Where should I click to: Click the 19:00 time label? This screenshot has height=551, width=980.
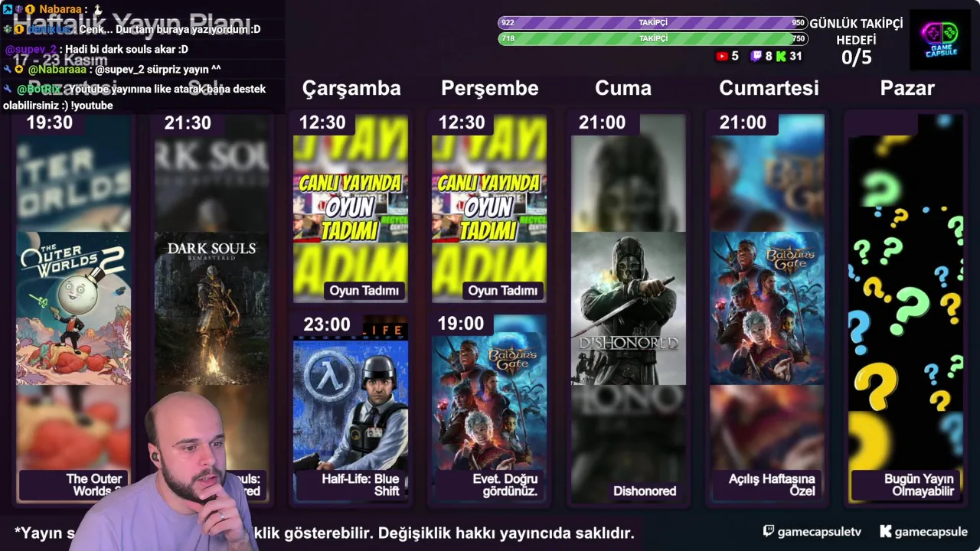[461, 324]
